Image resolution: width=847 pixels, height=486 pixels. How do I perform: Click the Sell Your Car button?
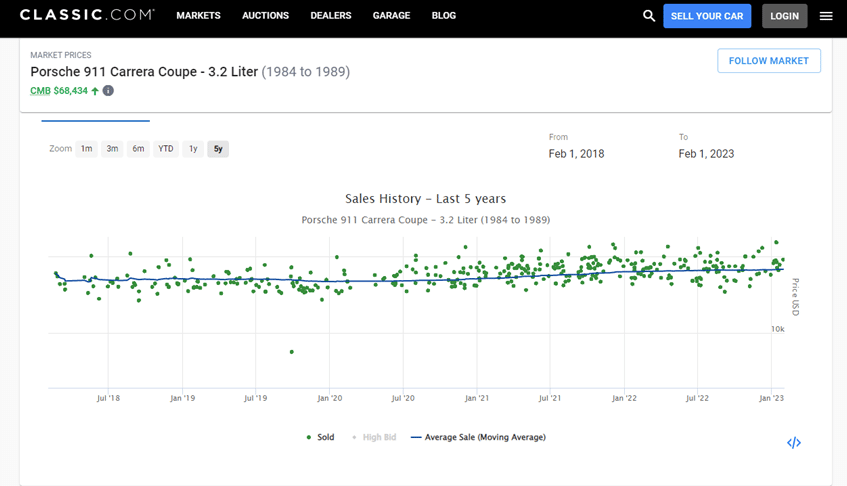(x=707, y=16)
